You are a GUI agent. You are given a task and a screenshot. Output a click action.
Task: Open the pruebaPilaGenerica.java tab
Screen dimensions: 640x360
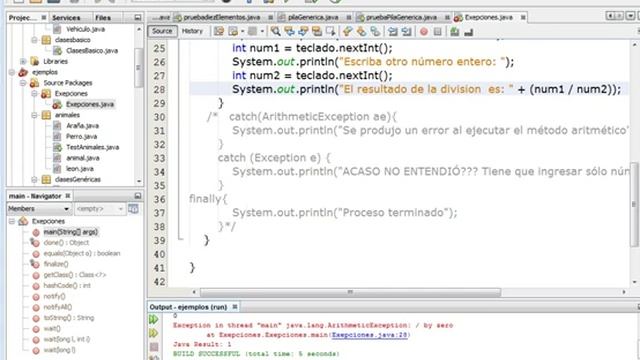[401, 17]
